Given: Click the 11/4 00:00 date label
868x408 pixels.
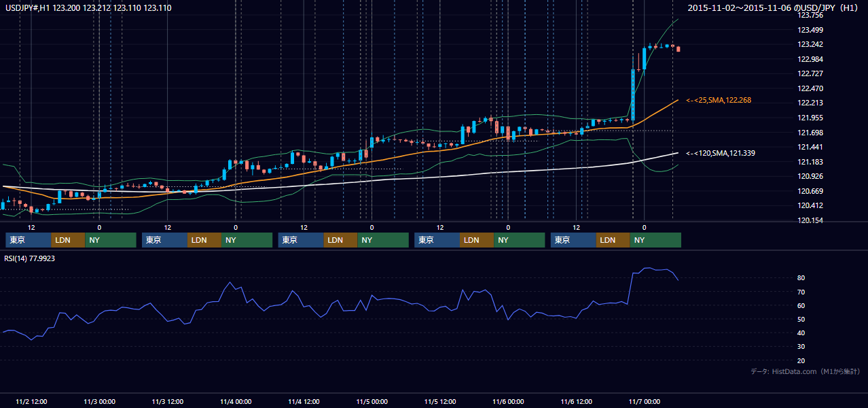Looking at the screenshot, I should pyautogui.click(x=236, y=401).
